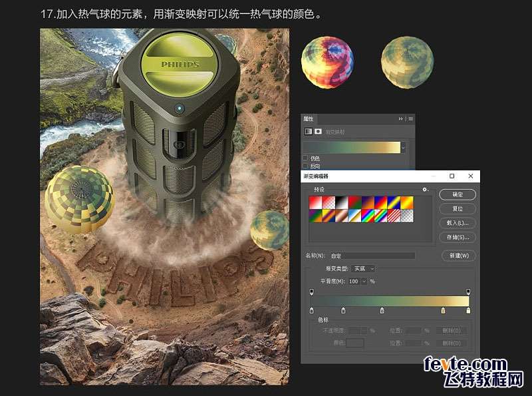Choose the full spectrum rainbow preset

pos(368,216)
